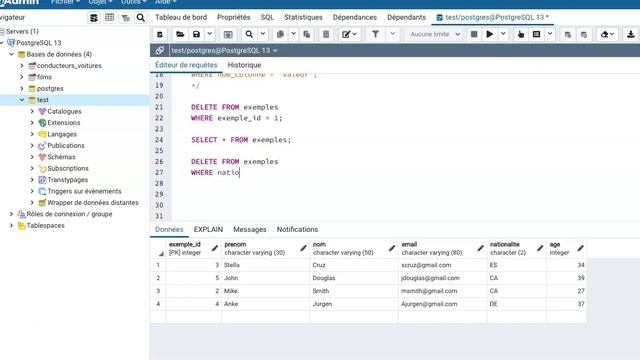Open the edit pencil menu
The width and height of the screenshot is (640, 360).
point(349,34)
